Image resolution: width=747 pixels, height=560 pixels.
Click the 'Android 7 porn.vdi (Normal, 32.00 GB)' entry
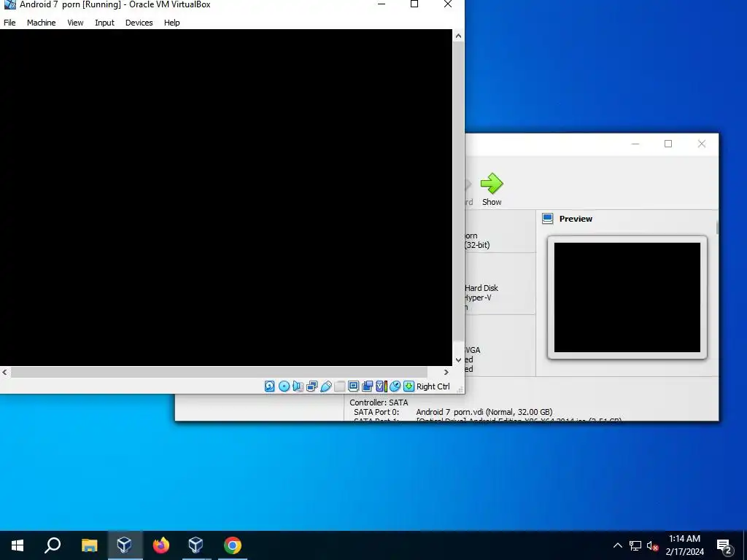click(x=484, y=412)
